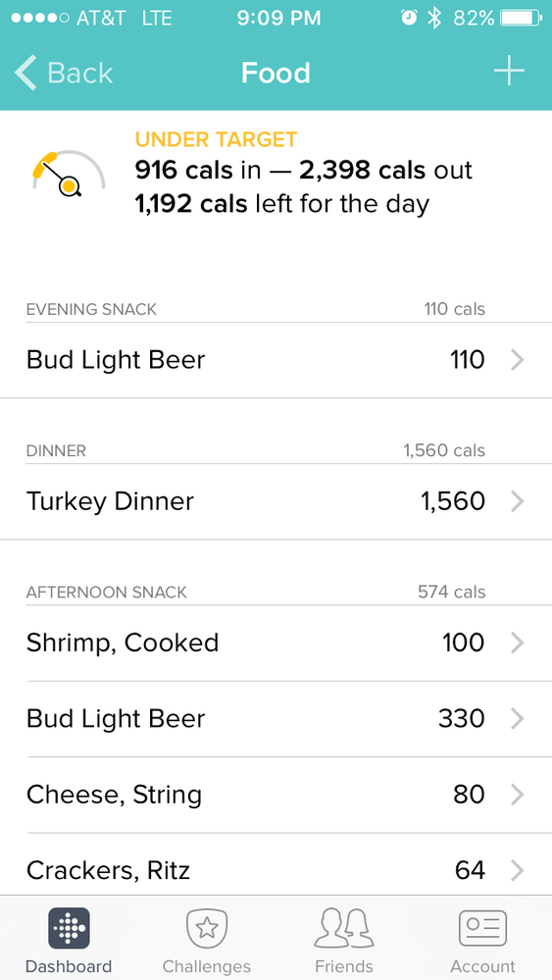Expand Shrimp, Cooked entry chevron
552x980 pixels.
point(517,644)
